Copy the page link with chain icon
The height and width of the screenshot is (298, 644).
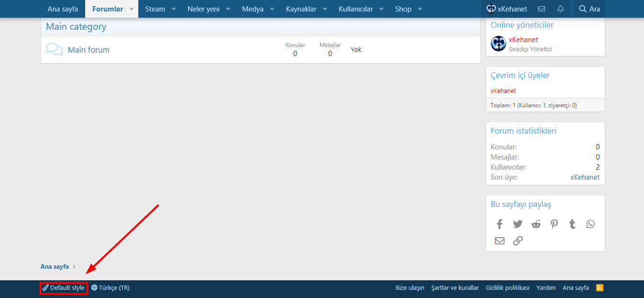click(518, 241)
